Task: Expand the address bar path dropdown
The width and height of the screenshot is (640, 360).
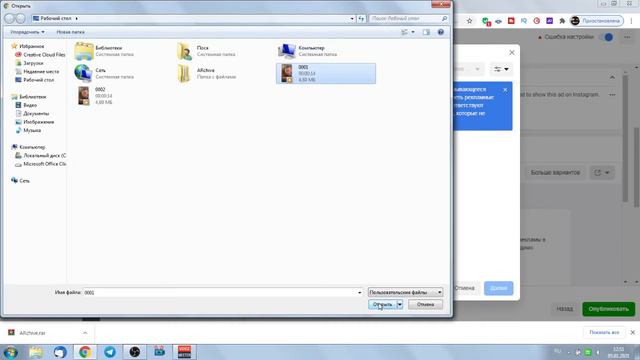Action: pyautogui.click(x=352, y=18)
